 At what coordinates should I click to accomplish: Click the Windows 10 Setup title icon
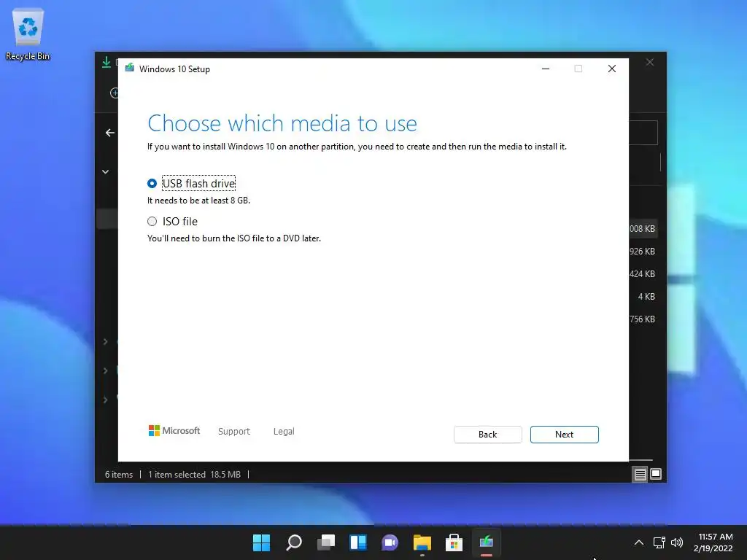tap(130, 68)
